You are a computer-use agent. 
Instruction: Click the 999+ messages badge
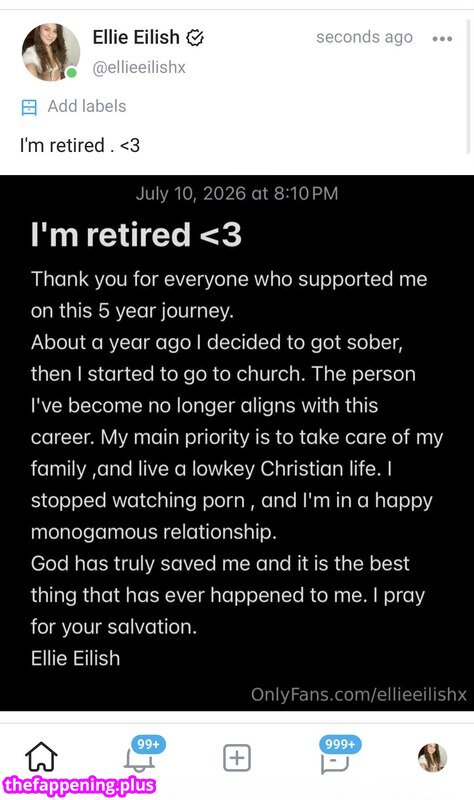coord(340,744)
